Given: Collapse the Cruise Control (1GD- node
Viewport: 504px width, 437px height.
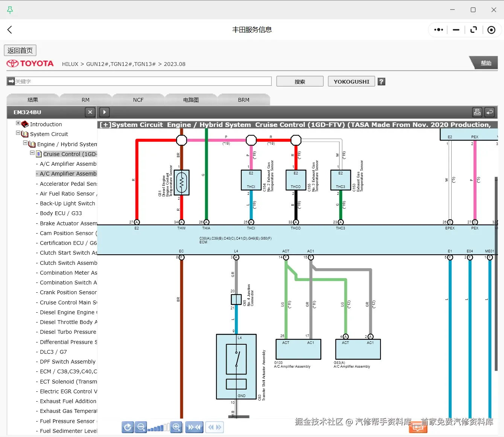Looking at the screenshot, I should (32, 153).
